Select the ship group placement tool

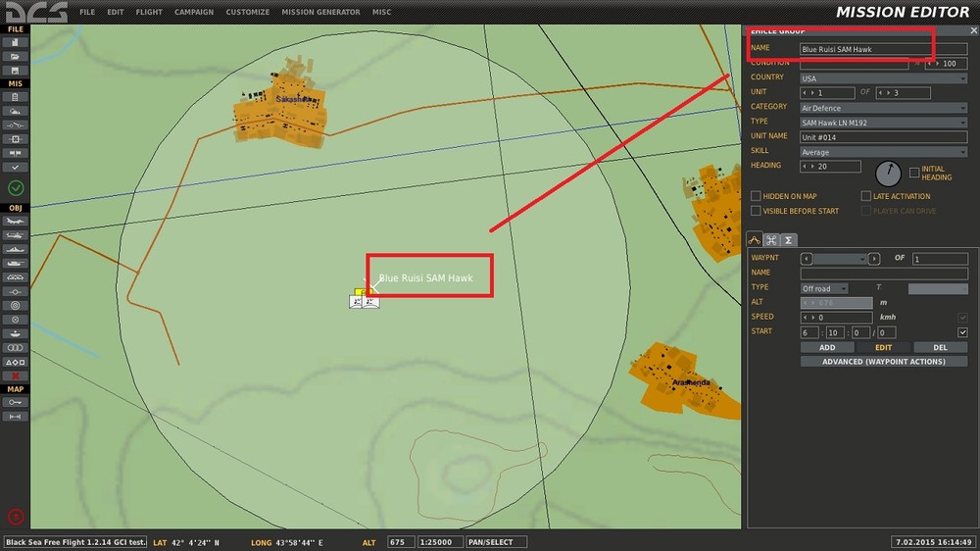(15, 250)
